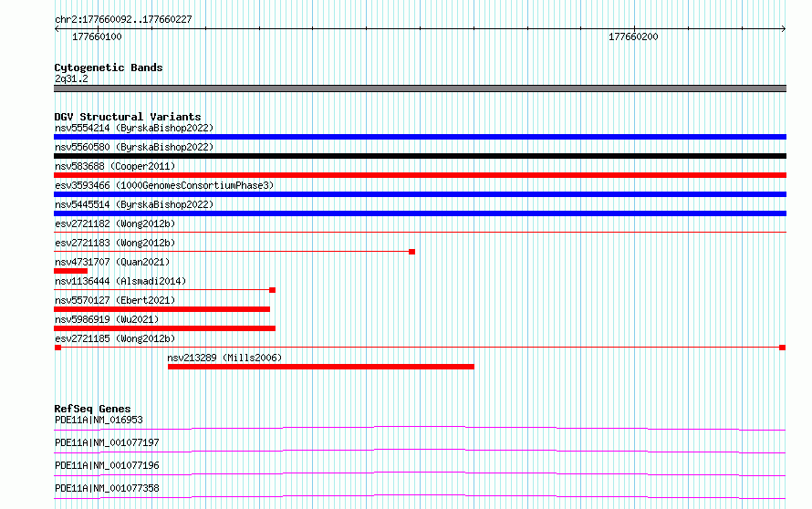Select the nsv213289 (Mills2006) variant label
The height and width of the screenshot is (509, 812).
click(224, 358)
